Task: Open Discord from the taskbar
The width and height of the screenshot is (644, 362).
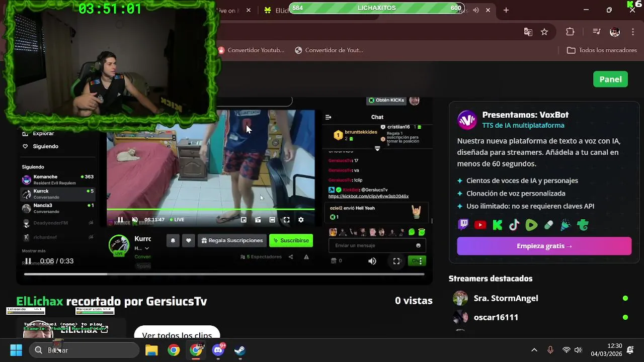Action: point(218,350)
